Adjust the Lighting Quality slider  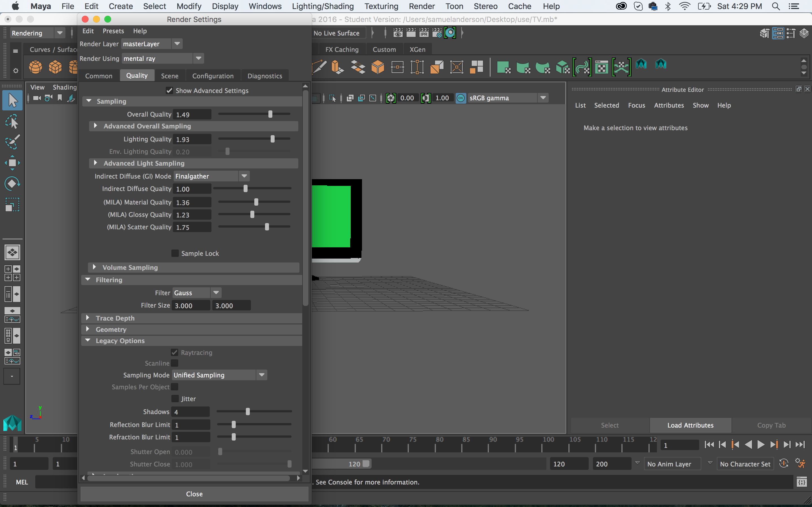tap(272, 139)
